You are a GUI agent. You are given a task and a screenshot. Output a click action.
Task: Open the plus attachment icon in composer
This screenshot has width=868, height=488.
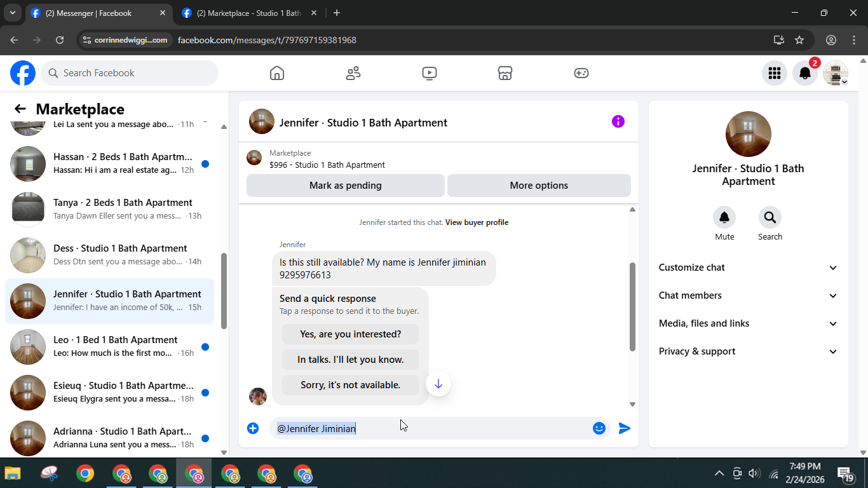pos(253,428)
